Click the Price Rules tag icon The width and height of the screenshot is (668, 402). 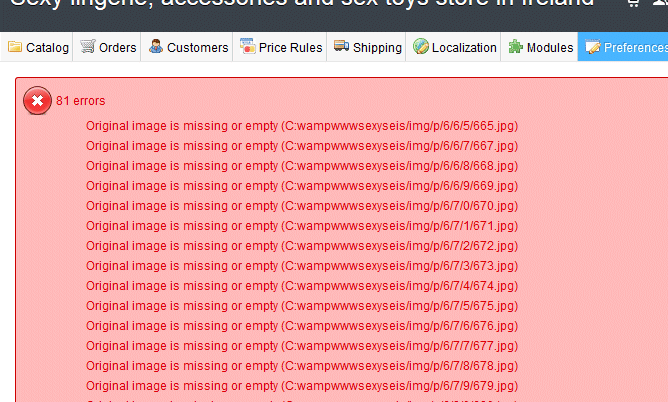tap(248, 46)
